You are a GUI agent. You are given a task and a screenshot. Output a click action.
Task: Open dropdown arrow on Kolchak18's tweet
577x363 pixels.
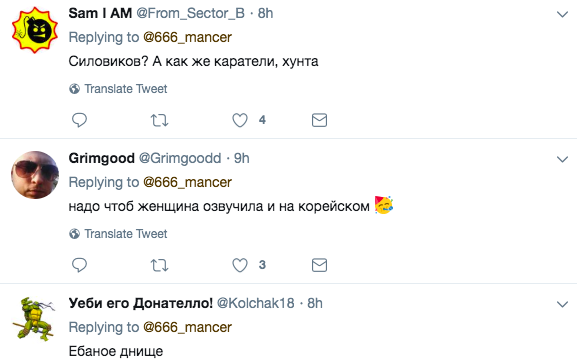pyautogui.click(x=562, y=304)
